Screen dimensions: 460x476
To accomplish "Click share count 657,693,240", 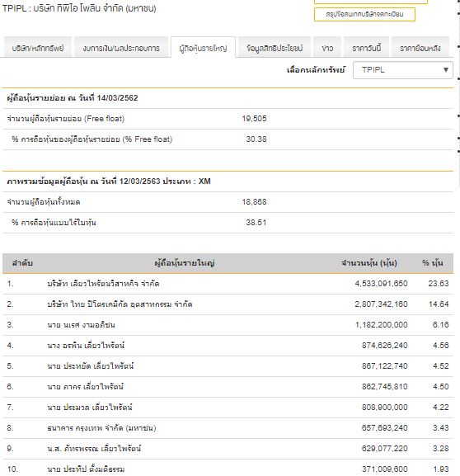I will point(384,428).
